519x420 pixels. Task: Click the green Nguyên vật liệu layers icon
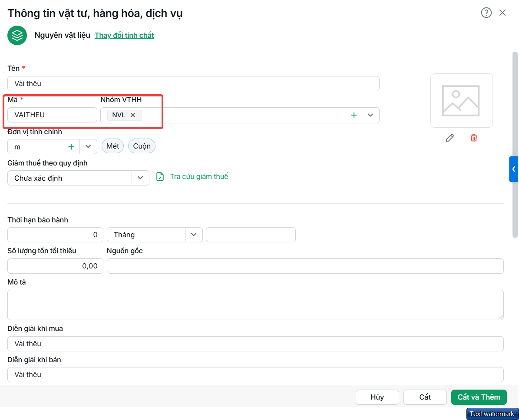pos(17,35)
